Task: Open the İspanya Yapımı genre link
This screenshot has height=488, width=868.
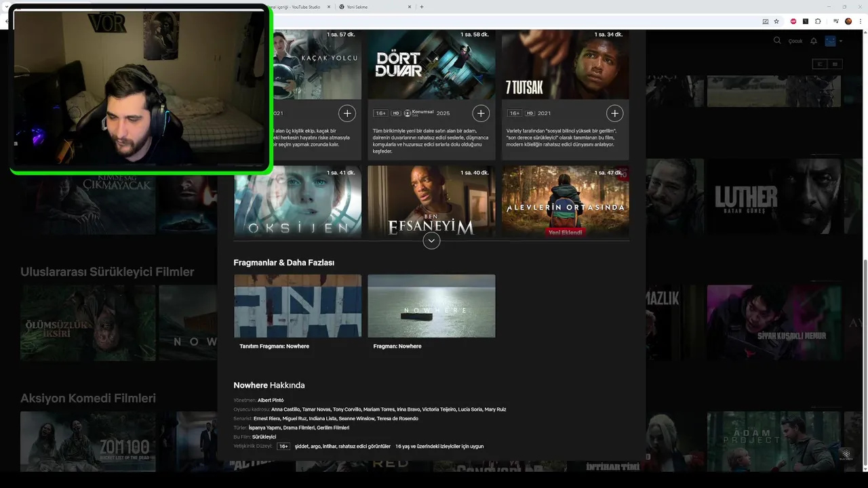Action: pyautogui.click(x=265, y=428)
